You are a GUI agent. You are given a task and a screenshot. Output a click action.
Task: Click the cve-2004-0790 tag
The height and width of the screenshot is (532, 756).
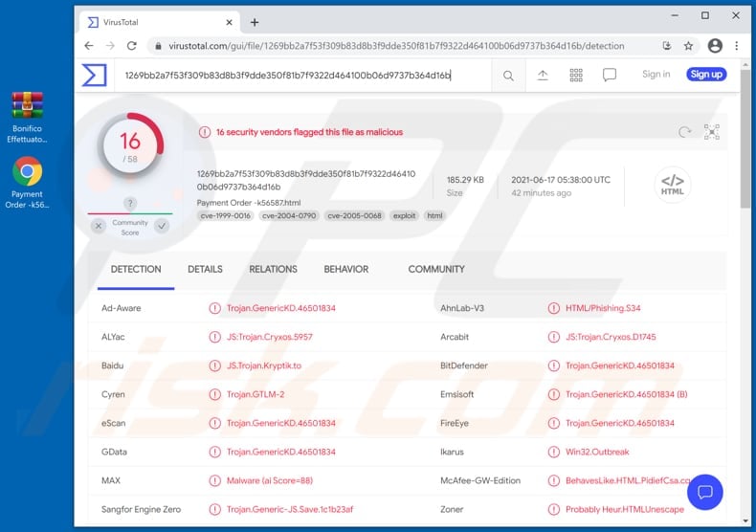point(289,216)
